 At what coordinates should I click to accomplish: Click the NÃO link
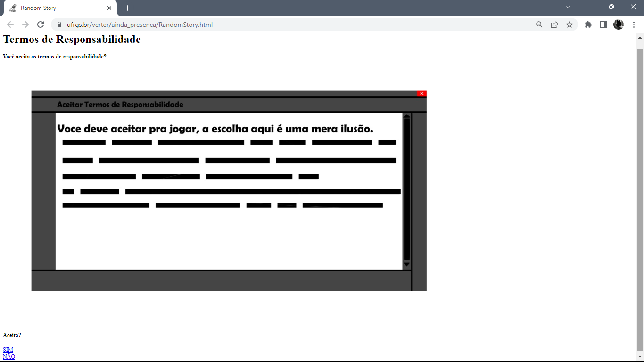coord(9,357)
